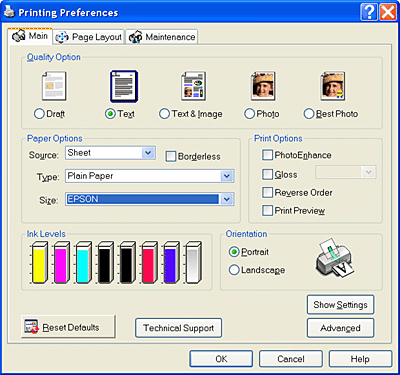Click the Text & Image quality icon

[x=193, y=86]
